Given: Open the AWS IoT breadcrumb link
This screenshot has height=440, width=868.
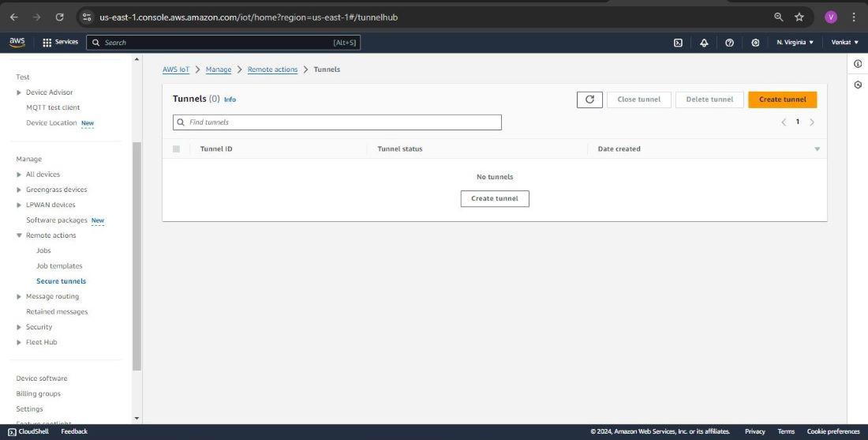Looking at the screenshot, I should click(x=176, y=70).
